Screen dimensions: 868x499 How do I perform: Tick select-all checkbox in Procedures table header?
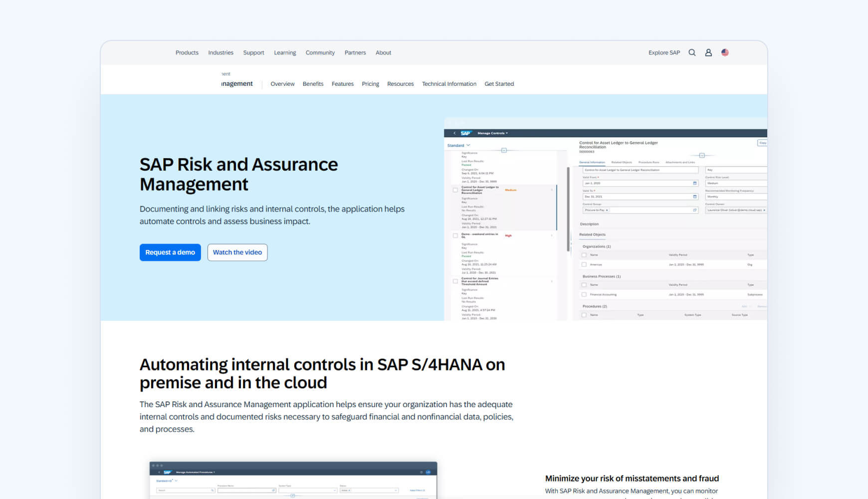(584, 315)
